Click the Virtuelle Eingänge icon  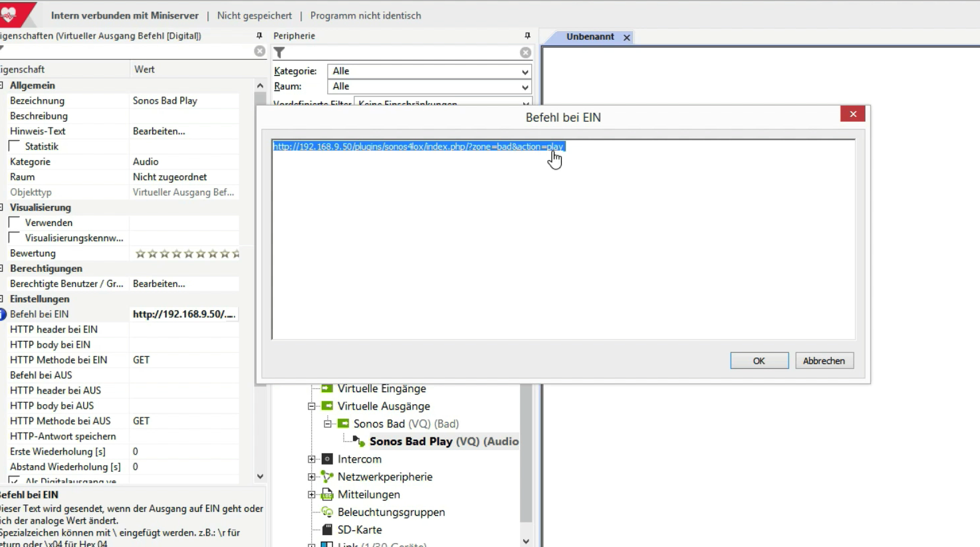(327, 388)
